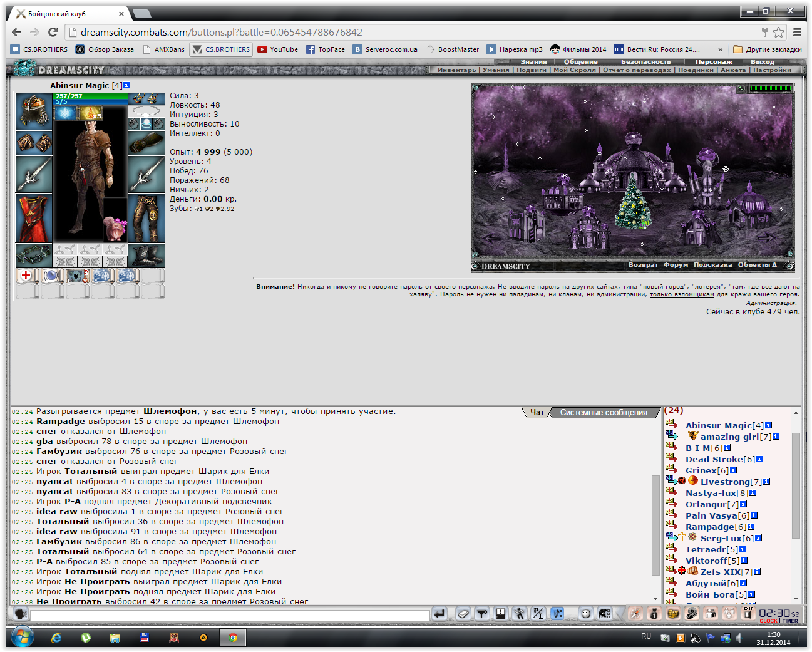Select the Безопасность top menu
The height and width of the screenshot is (652, 812).
pyautogui.click(x=645, y=62)
